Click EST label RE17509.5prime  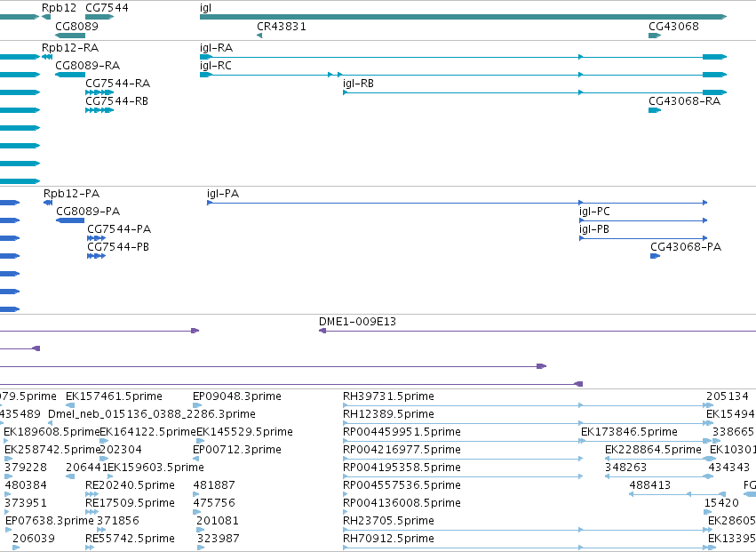(x=131, y=503)
